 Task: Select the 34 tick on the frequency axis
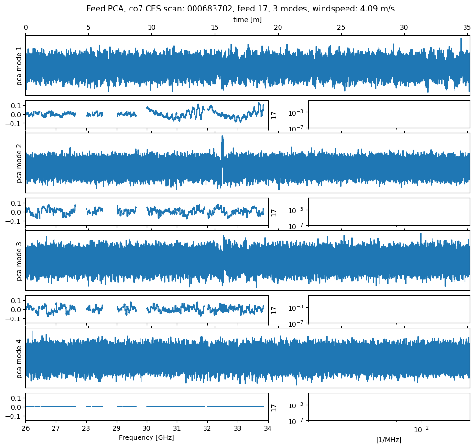coord(268,428)
